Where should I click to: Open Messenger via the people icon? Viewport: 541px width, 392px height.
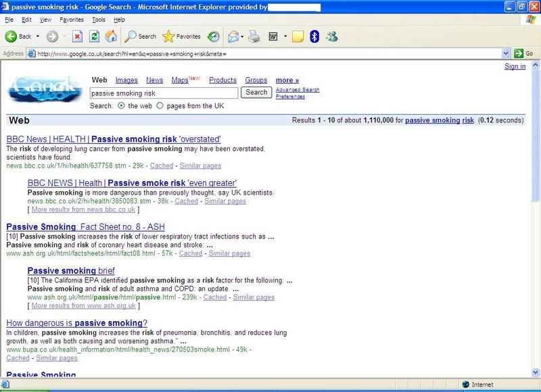(332, 36)
